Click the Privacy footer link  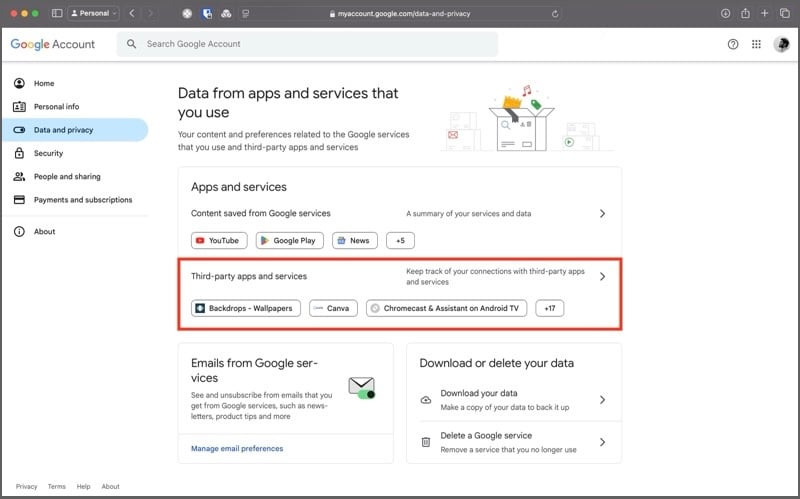(x=27, y=487)
